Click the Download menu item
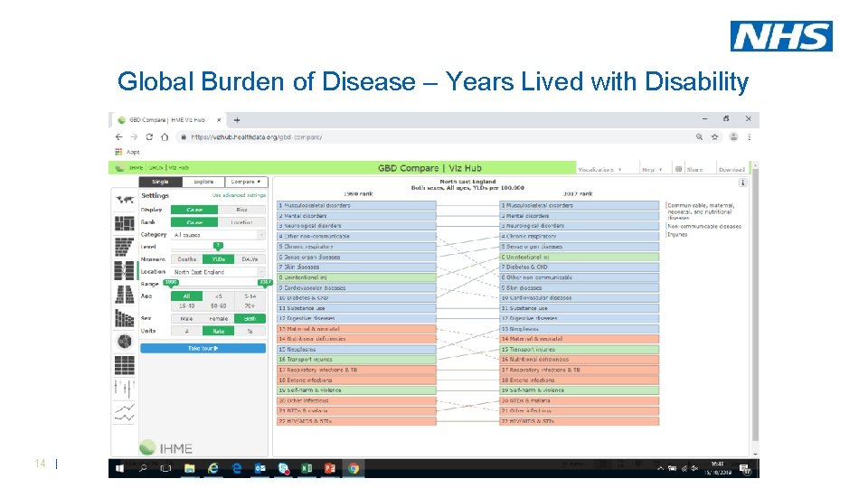Image resolution: width=868 pixels, height=488 pixels. point(731,170)
